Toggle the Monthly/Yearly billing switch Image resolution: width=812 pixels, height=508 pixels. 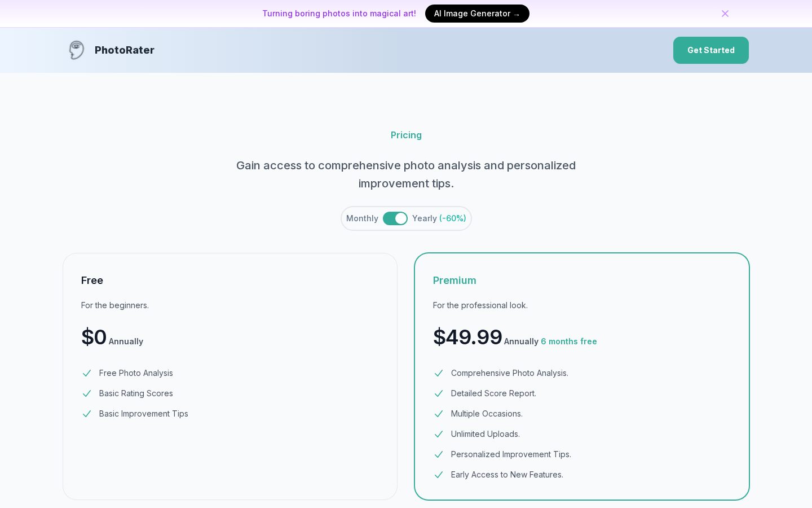tap(395, 218)
